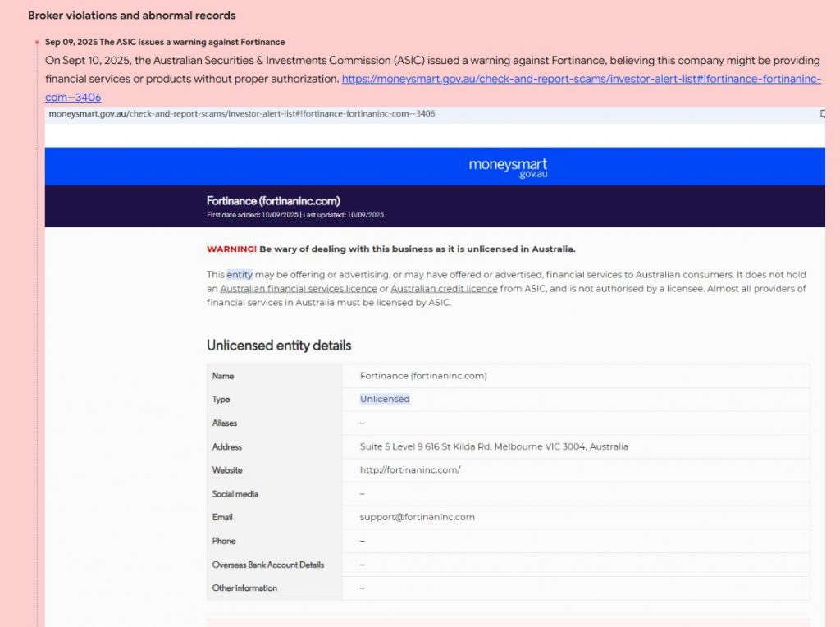The image size is (840, 627).
Task: Click the red timeline bullet marker
Action: tap(38, 43)
